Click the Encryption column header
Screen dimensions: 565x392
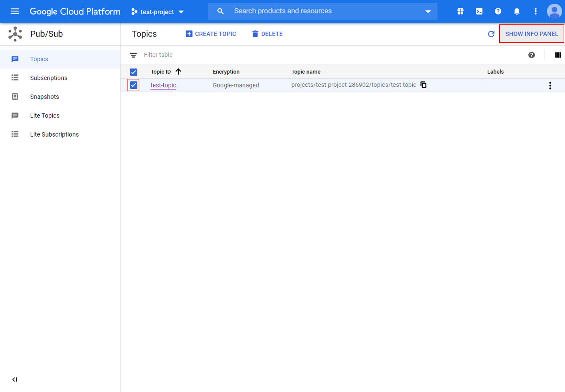(x=226, y=72)
